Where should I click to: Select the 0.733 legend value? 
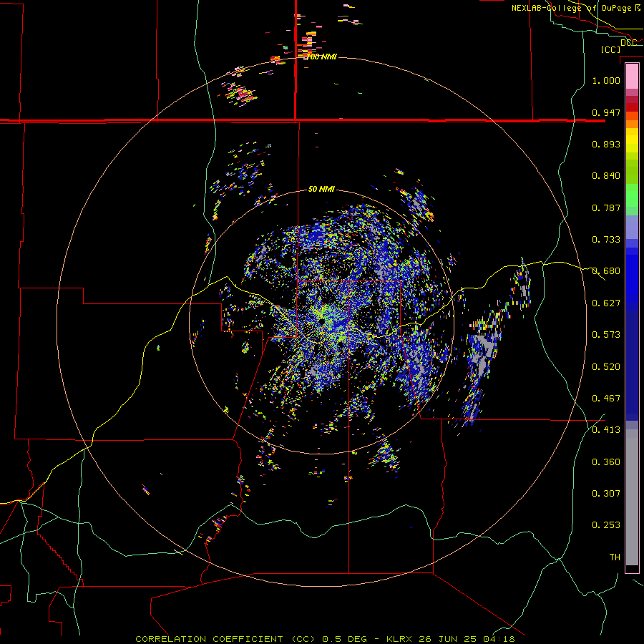(x=606, y=240)
